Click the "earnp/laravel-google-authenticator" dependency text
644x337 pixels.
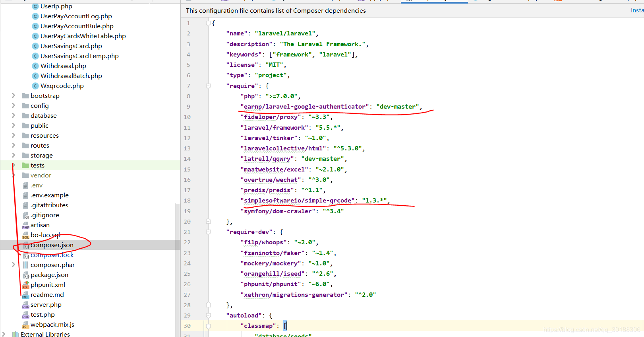click(x=305, y=107)
